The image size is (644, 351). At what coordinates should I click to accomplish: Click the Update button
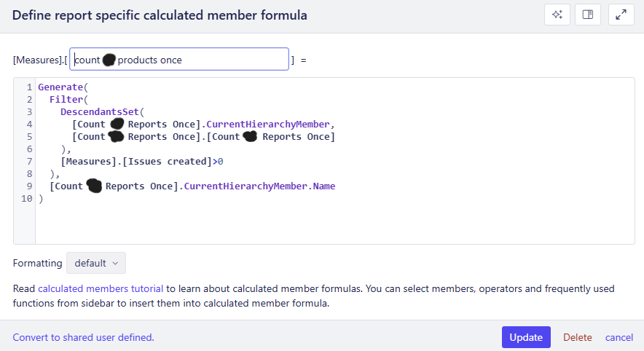526,337
